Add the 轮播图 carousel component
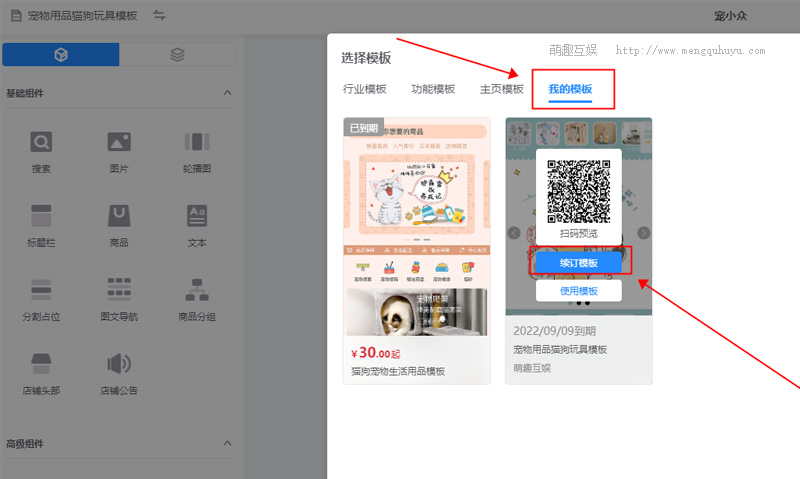This screenshot has height=479, width=800. (x=197, y=152)
